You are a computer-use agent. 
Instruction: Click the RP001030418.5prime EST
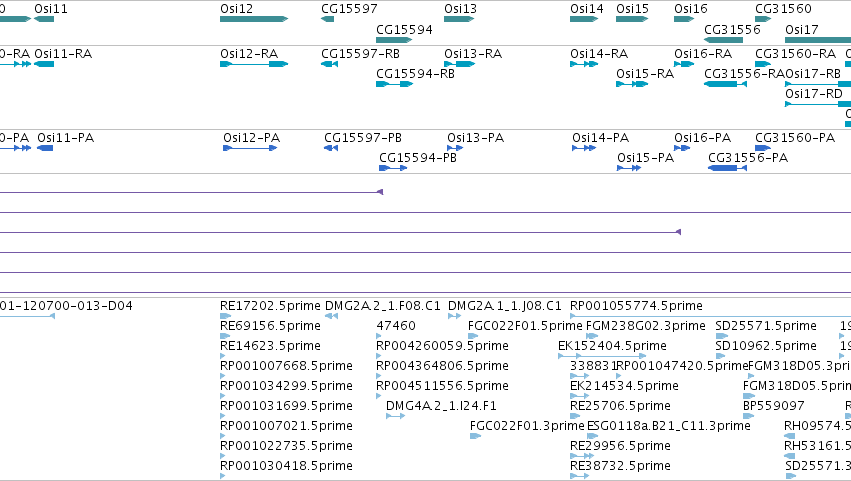pos(223,476)
